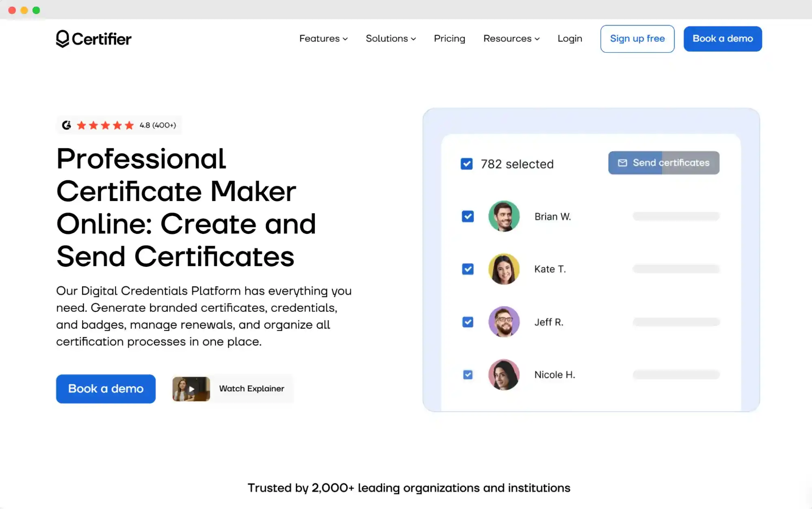Open the Solutions dropdown menu
The image size is (812, 509).
click(x=390, y=39)
